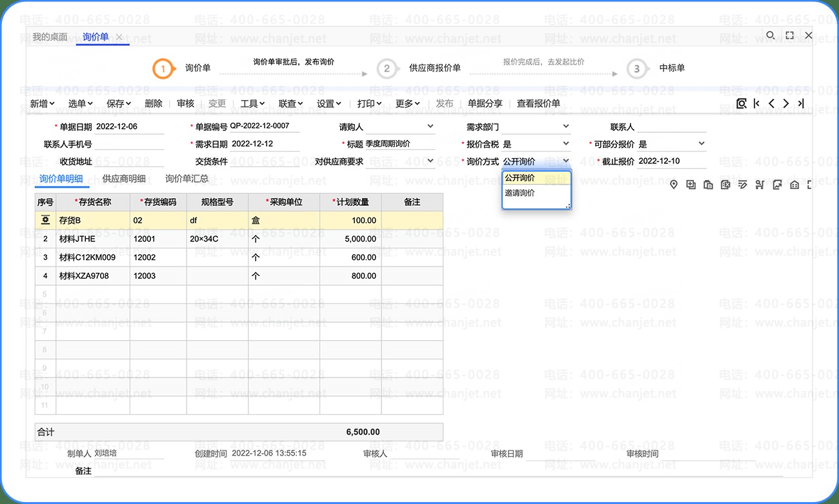Click the location pin icon above table
Viewport: 839px width, 504px height.
click(674, 185)
